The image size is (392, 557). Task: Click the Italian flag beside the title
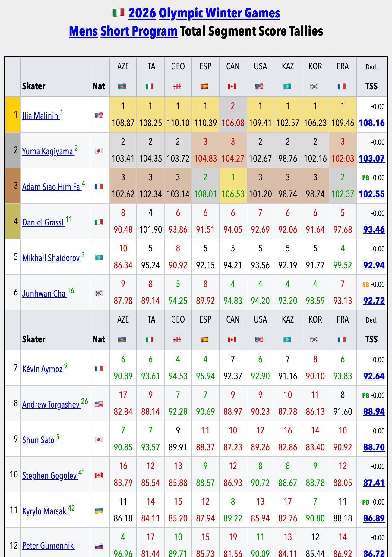119,13
